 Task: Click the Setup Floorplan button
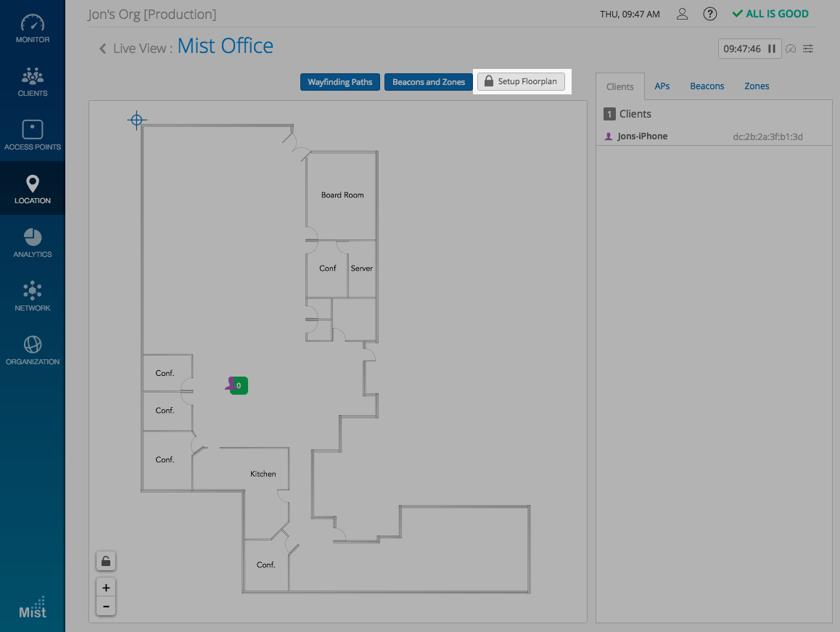(x=522, y=81)
